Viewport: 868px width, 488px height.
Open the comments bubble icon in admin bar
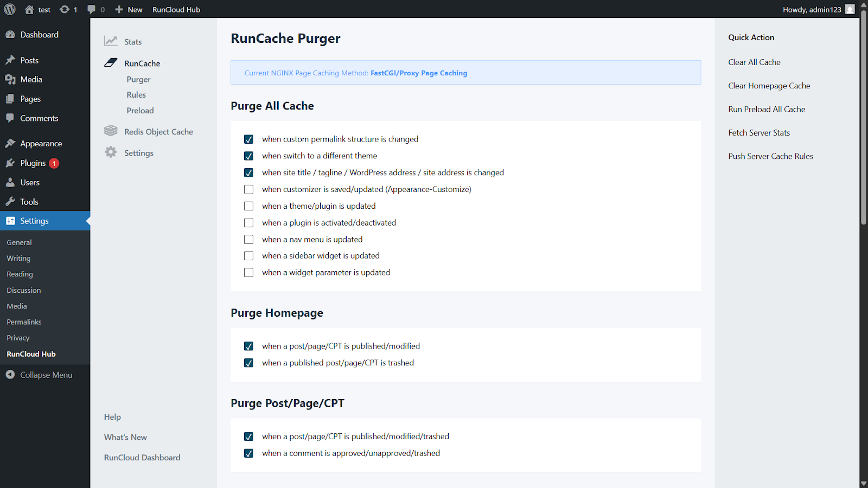(92, 9)
